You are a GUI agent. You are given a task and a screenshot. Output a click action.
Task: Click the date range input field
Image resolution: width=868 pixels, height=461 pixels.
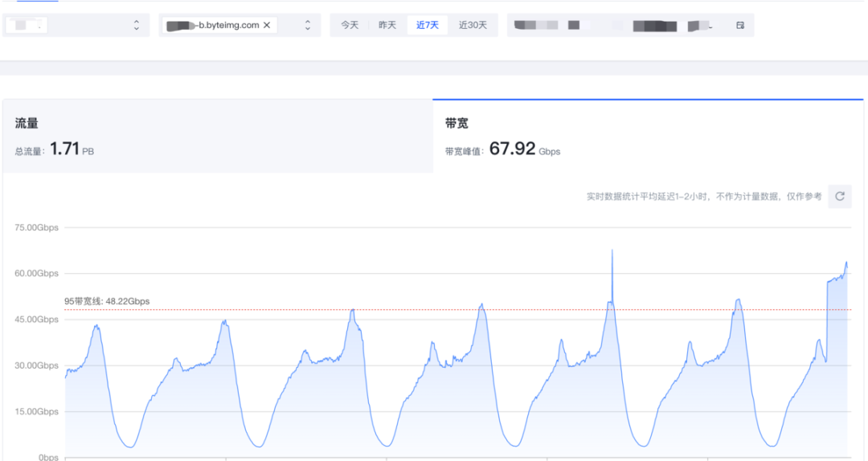coord(631,26)
